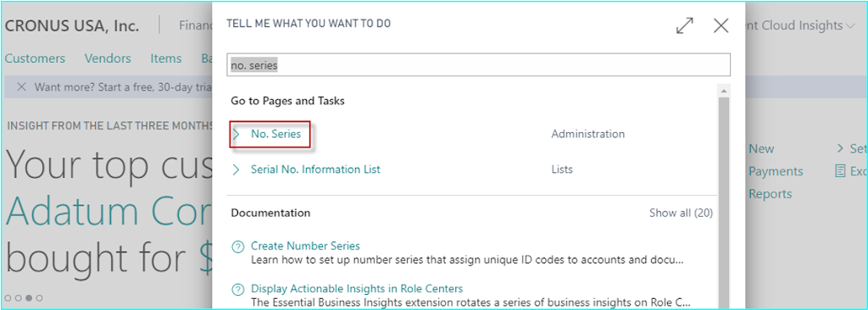Open Display Actionable Insights in Role Centers article
Image resolution: width=868 pixels, height=310 pixels.
click(357, 289)
